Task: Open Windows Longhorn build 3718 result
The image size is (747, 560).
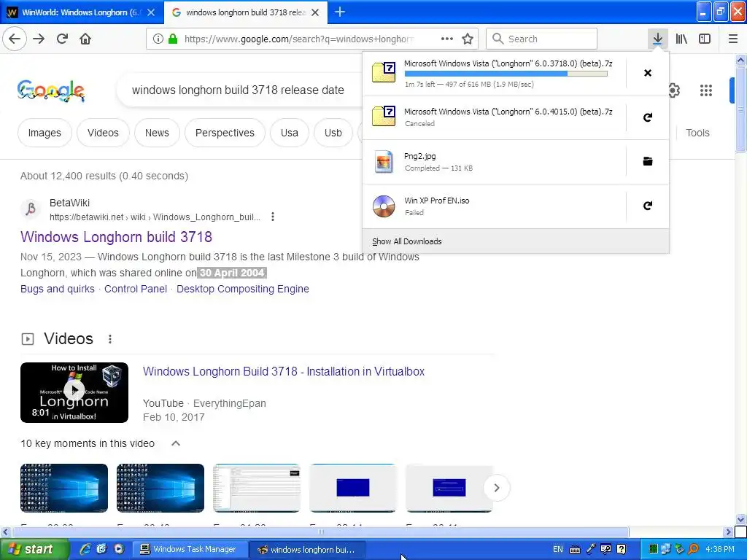Action: (x=116, y=237)
